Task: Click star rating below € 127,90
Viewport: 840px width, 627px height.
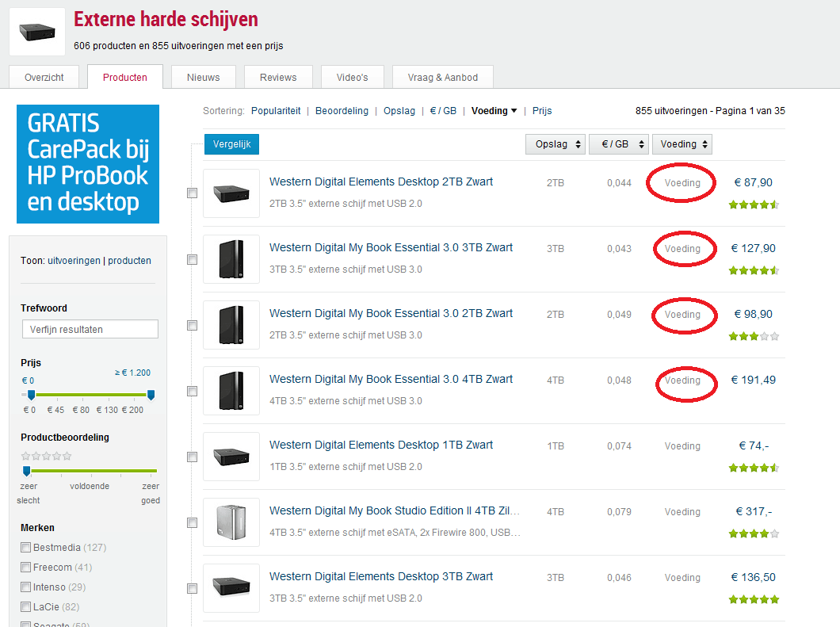Action: 754,270
